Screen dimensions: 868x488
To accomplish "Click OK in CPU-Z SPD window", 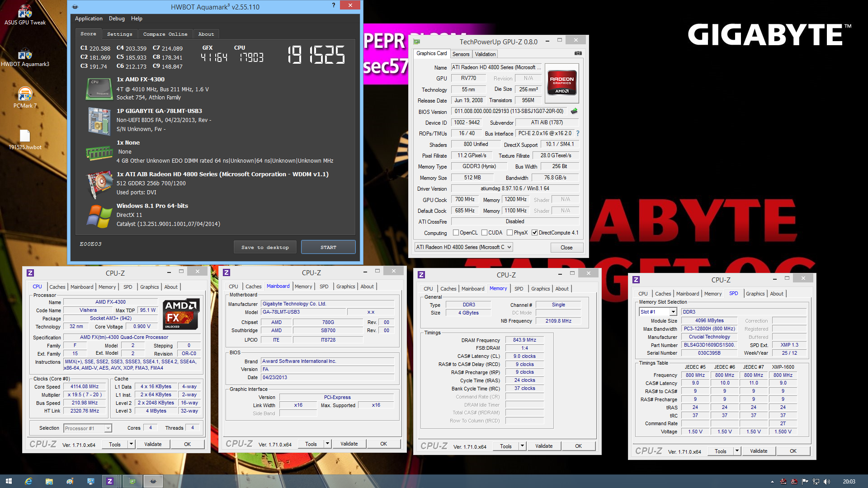I will pos(793,451).
